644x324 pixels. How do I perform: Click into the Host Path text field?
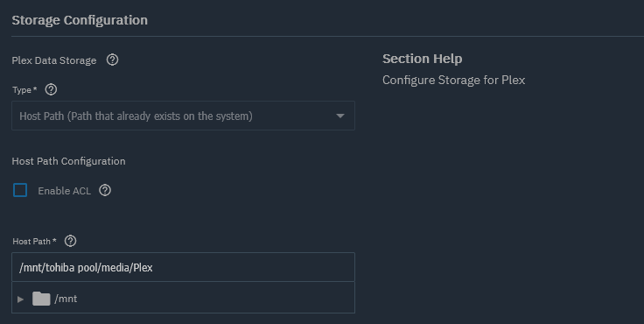point(183,267)
